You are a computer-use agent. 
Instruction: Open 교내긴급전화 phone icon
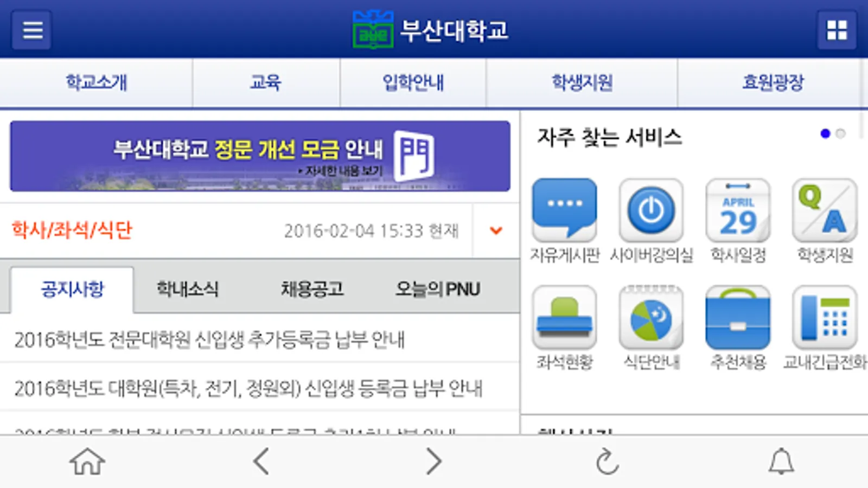tap(825, 317)
